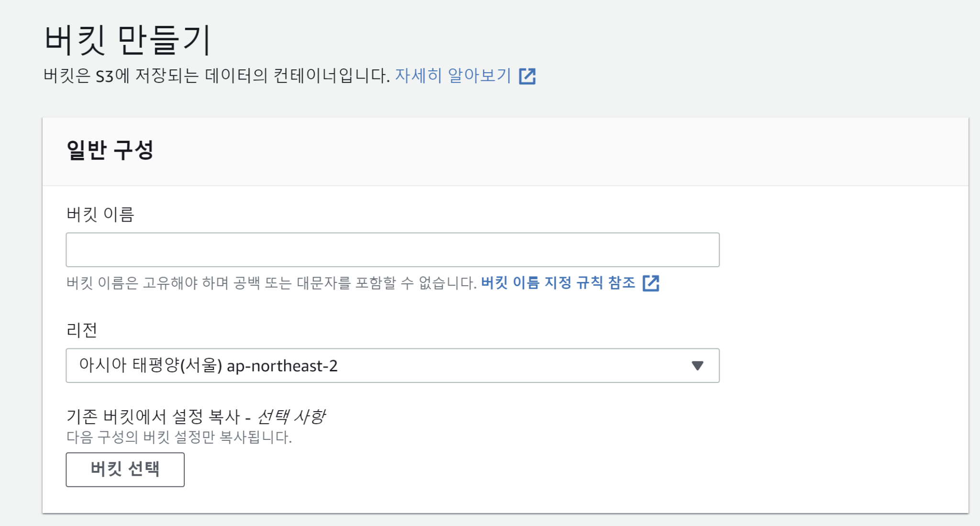The height and width of the screenshot is (526, 980).
Task: Click inside the bucket name field under 버킷 이름
Action: click(x=392, y=249)
